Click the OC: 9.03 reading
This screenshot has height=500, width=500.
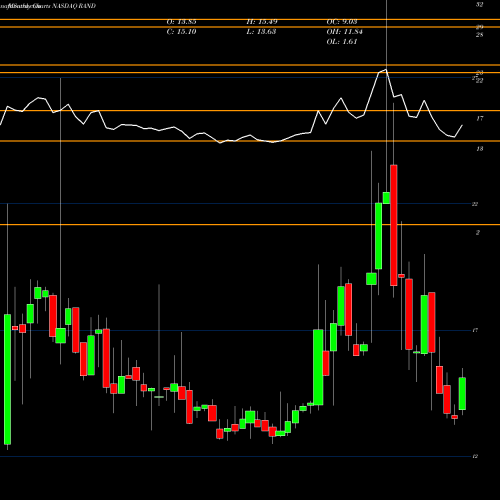342,22
